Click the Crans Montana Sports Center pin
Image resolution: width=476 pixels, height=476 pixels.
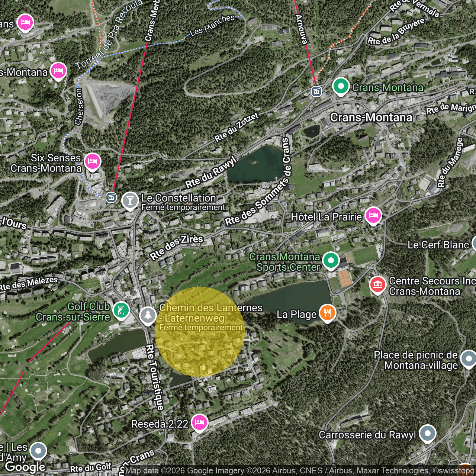[x=331, y=261]
